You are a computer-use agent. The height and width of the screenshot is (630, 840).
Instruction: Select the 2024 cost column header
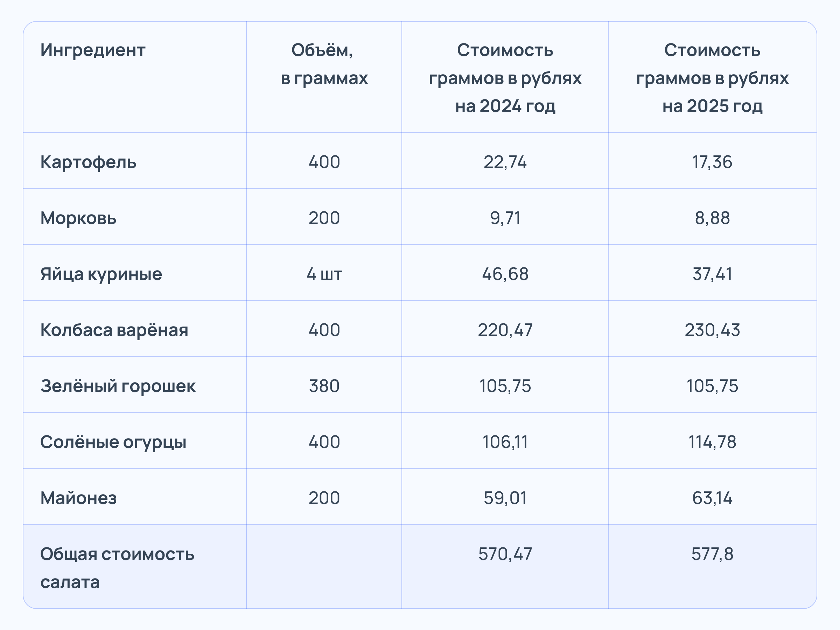click(x=505, y=78)
